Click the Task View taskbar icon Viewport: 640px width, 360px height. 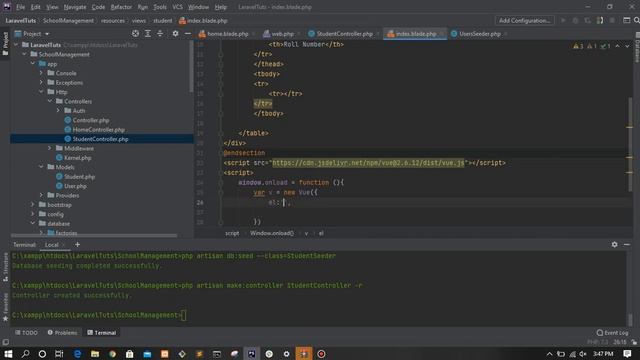[59, 354]
